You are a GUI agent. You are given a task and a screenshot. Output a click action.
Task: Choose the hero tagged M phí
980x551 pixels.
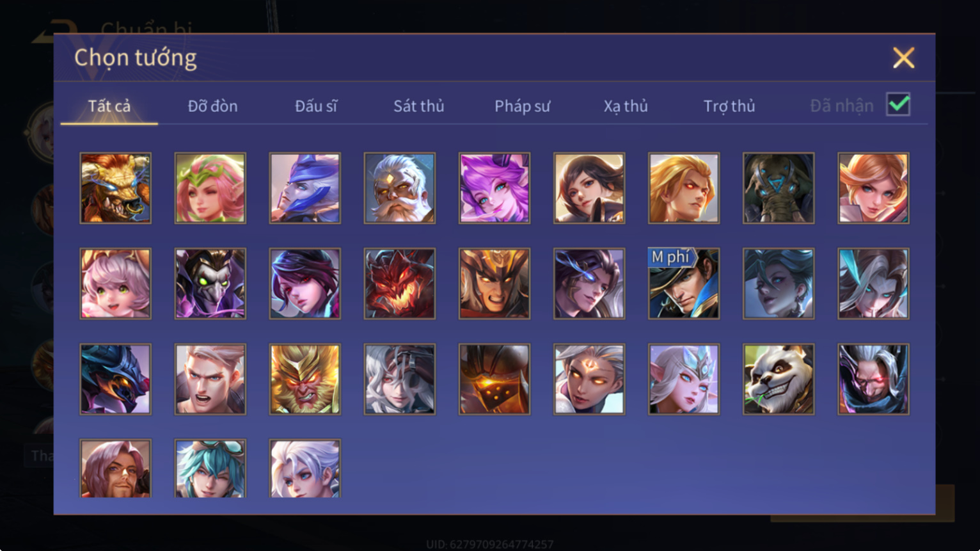684,283
